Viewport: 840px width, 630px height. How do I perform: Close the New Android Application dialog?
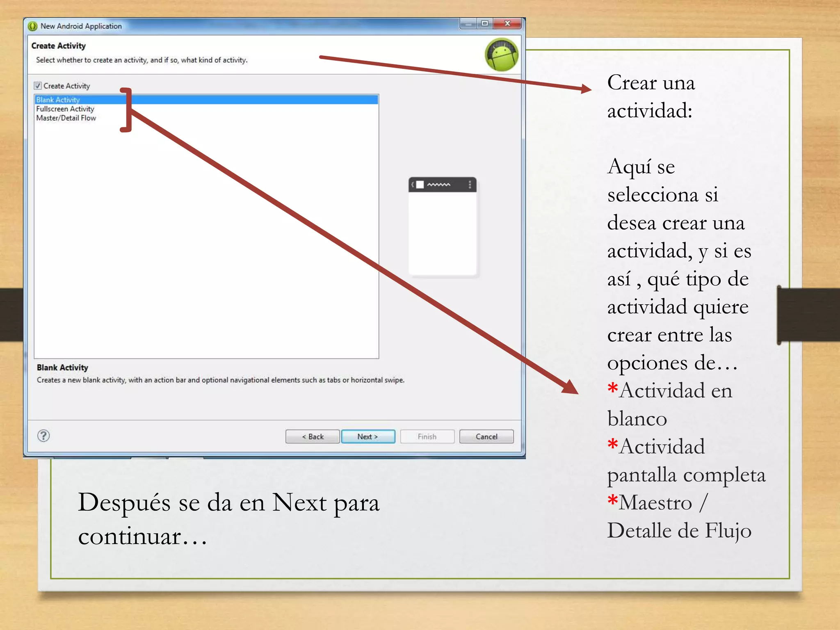point(507,23)
